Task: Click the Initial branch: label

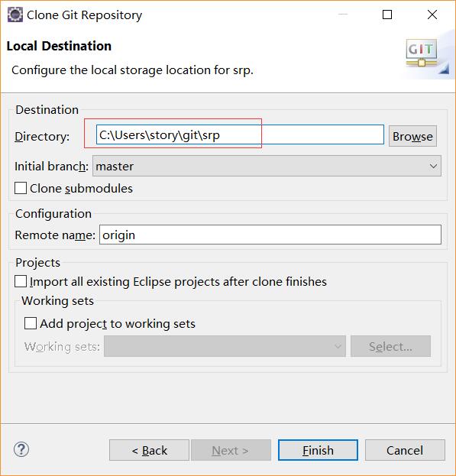Action: tap(52, 167)
